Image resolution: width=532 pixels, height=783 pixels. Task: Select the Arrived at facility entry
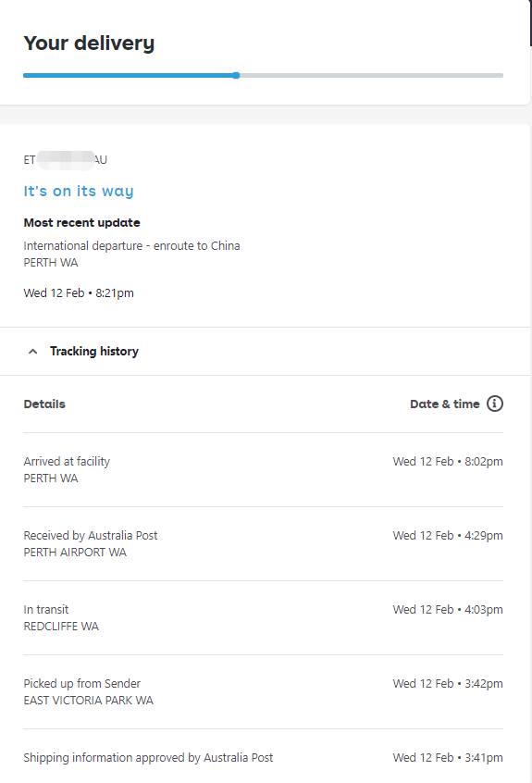pyautogui.click(x=263, y=469)
